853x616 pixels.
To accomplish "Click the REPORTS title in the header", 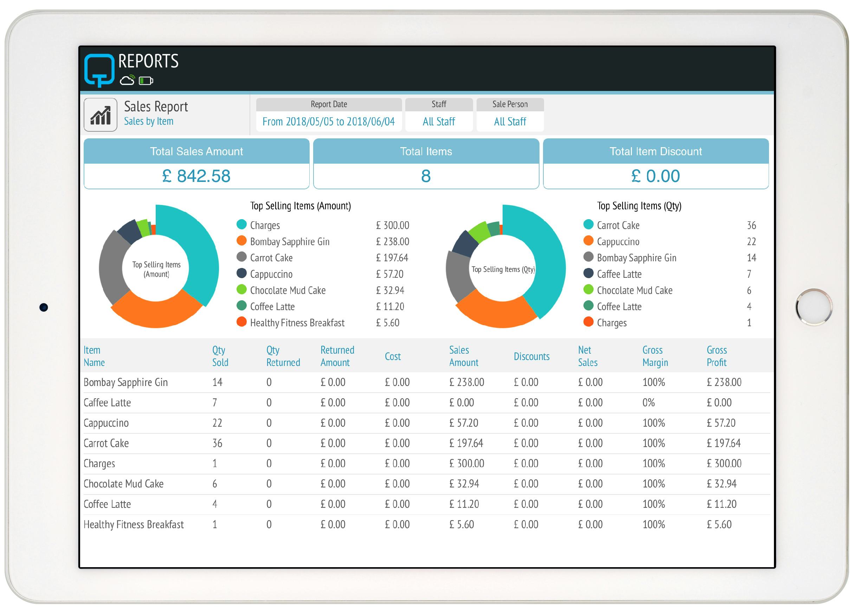I will coord(148,61).
